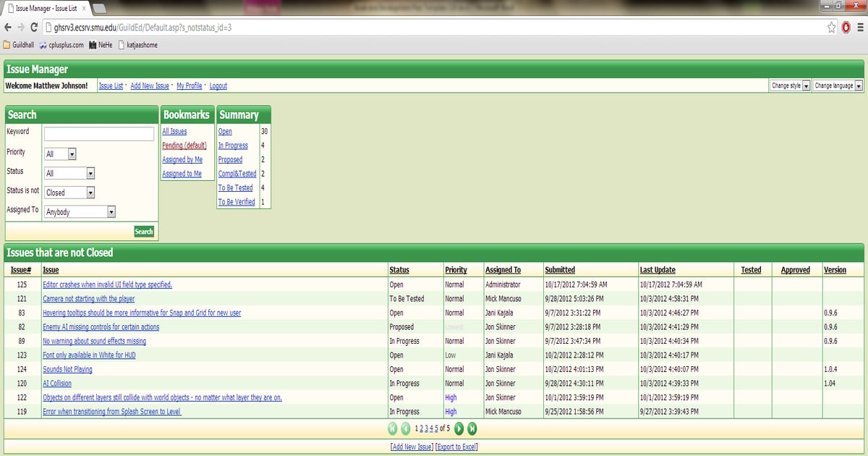Open issue 'Camera not starting with the player'
The image size is (868, 456).
(89, 298)
